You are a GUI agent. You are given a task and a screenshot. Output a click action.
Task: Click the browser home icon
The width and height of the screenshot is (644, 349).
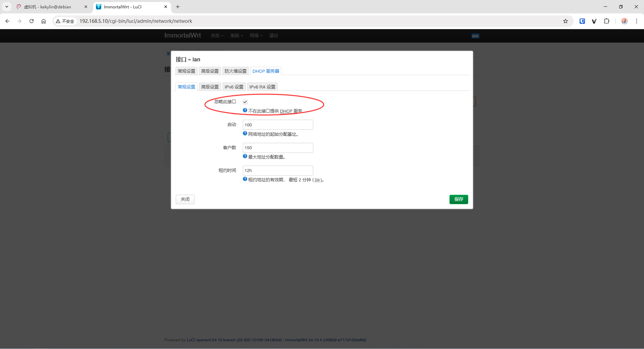[43, 21]
